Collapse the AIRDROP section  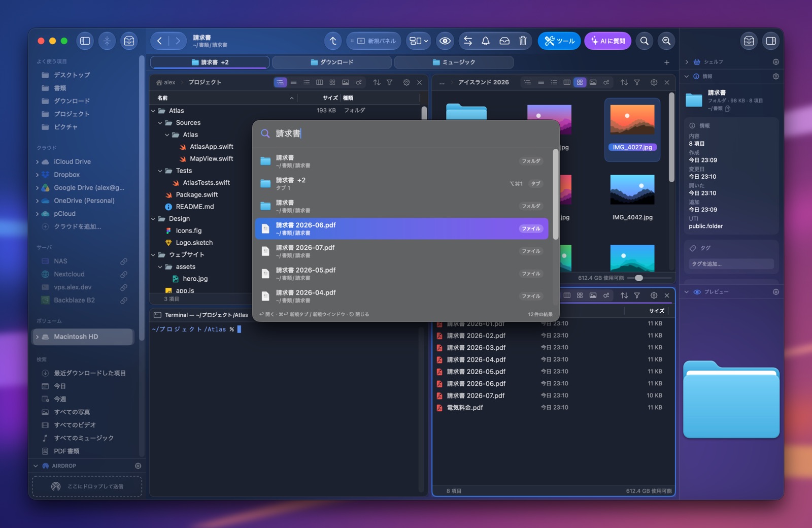(x=36, y=466)
